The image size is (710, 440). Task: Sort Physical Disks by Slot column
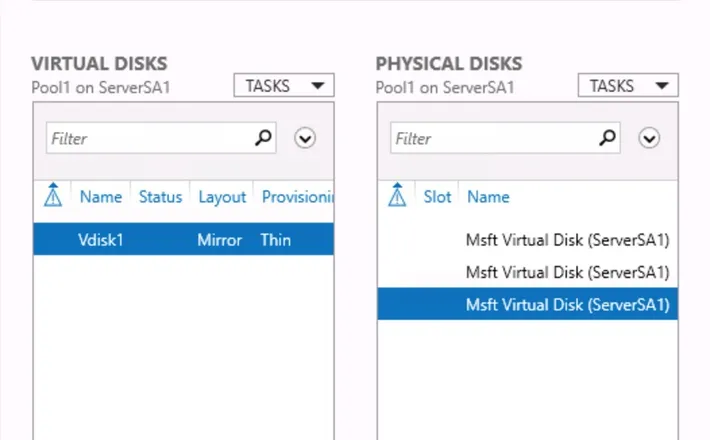pyautogui.click(x=437, y=197)
